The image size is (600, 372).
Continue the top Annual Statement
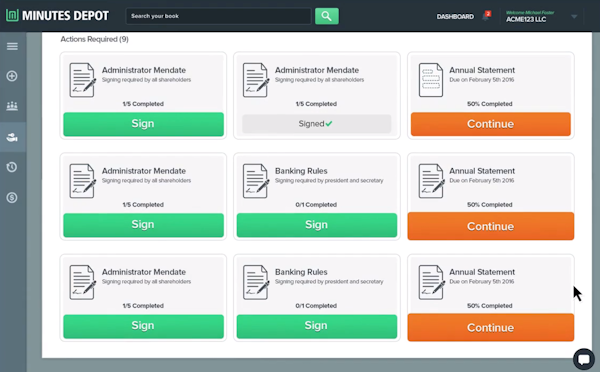(491, 124)
